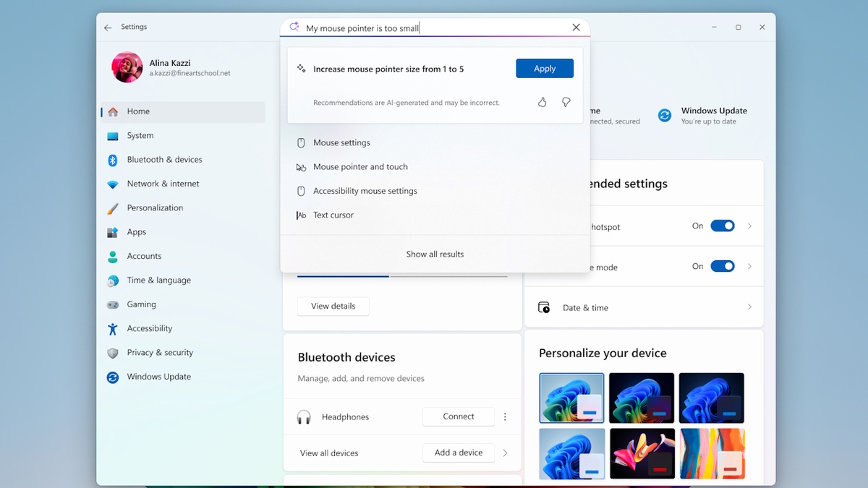Click the System monitor icon
868x488 pixels.
pos(113,136)
